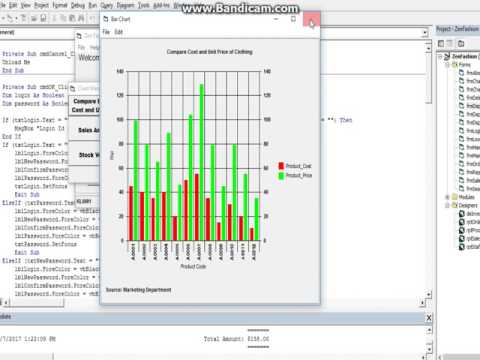Open the Add-Ins menu
The height and width of the screenshot is (360, 480).
161,5
